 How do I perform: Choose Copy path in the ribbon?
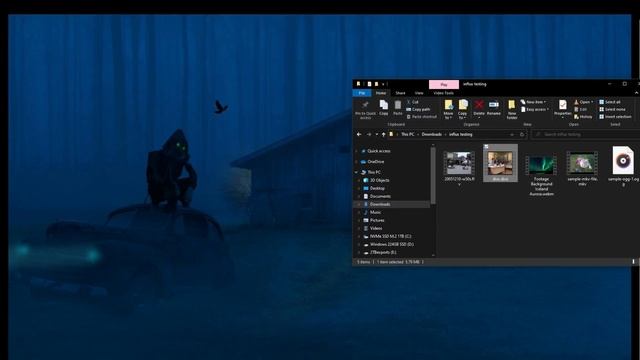pyautogui.click(x=418, y=109)
